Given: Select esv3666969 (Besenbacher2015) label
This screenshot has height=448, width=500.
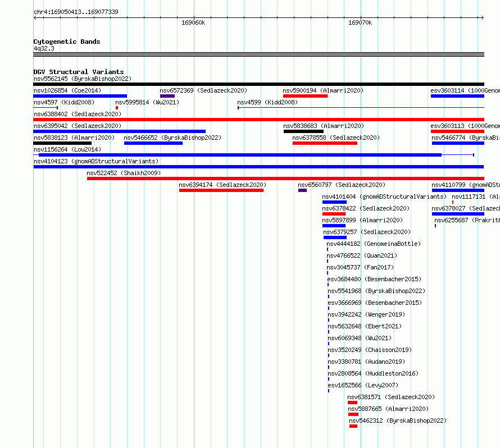Looking at the screenshot, I should [x=375, y=303].
